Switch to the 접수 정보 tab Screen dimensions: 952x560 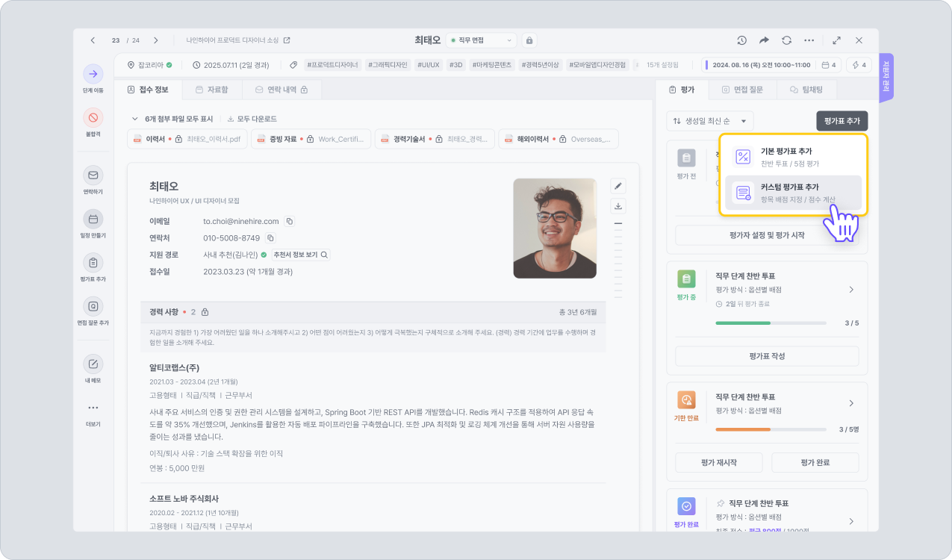pyautogui.click(x=148, y=90)
